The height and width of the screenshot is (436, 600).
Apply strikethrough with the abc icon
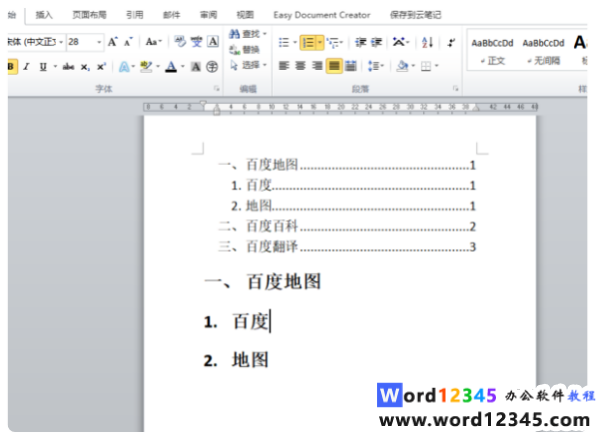(68, 67)
